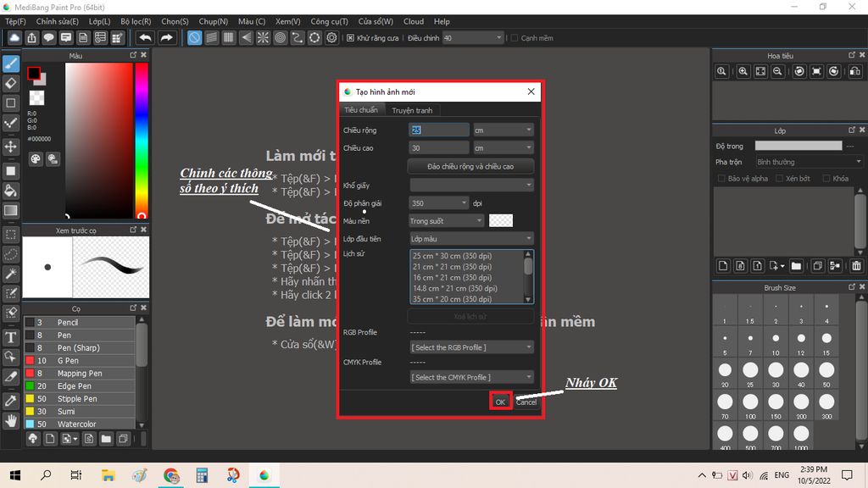Open the Chiều rộng unit dropdown

pyautogui.click(x=504, y=130)
